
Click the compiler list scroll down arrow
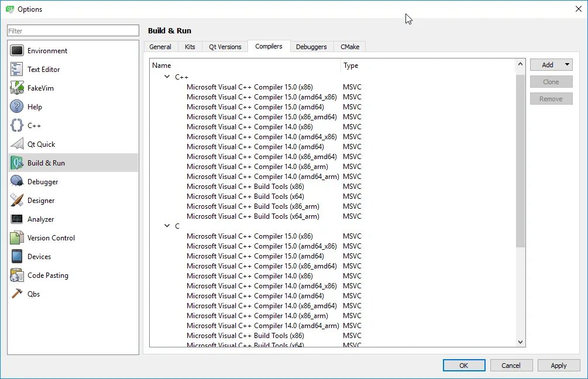[x=520, y=342]
